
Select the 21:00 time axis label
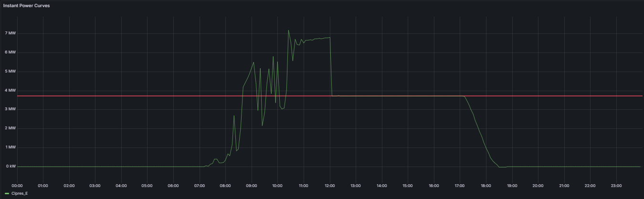tap(564, 186)
